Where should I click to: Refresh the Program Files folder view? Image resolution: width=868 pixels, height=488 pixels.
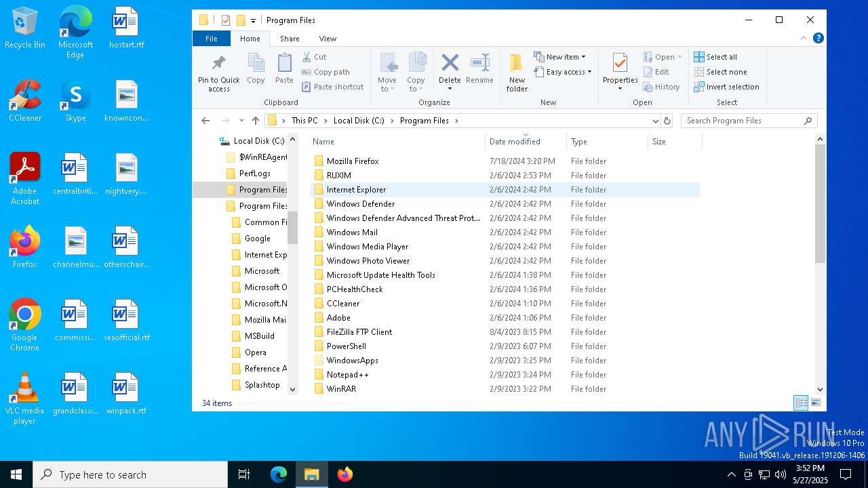pyautogui.click(x=667, y=121)
